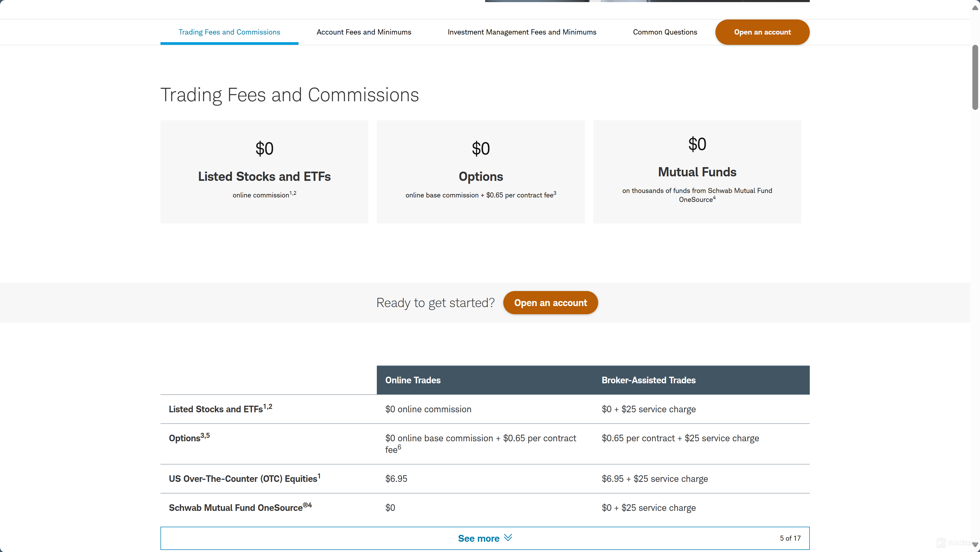980x552 pixels.
Task: Open footnote 3 on Options card text
Action: point(555,193)
